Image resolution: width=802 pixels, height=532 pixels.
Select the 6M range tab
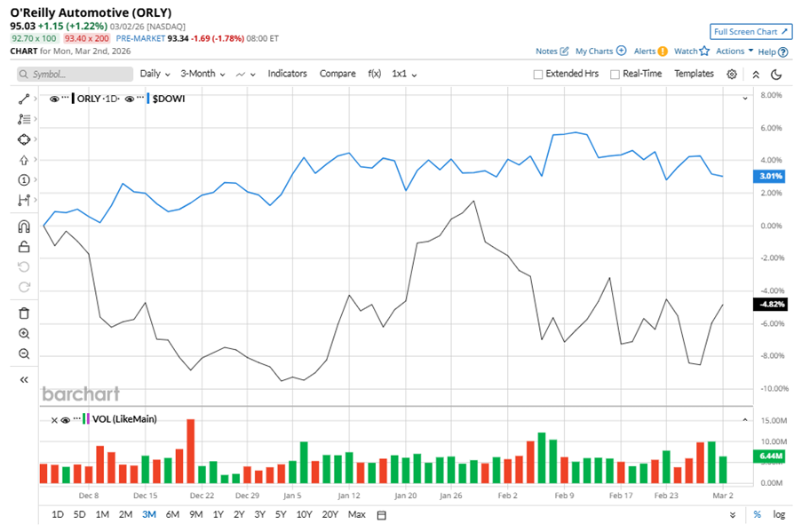172,514
